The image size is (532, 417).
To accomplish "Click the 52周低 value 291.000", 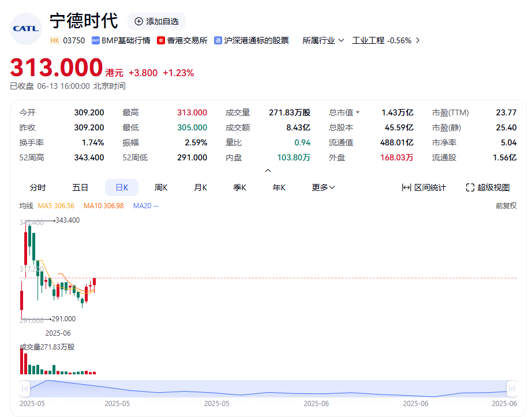I will pos(192,157).
